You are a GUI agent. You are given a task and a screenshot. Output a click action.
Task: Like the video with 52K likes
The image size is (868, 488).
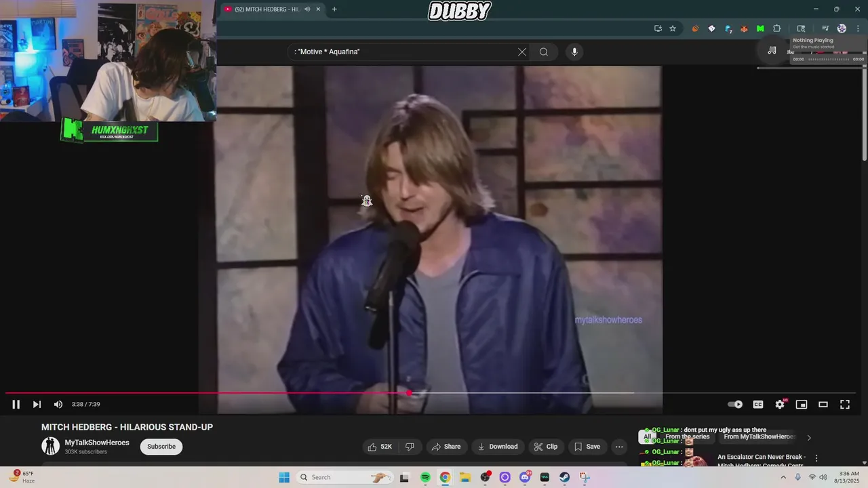(x=380, y=447)
